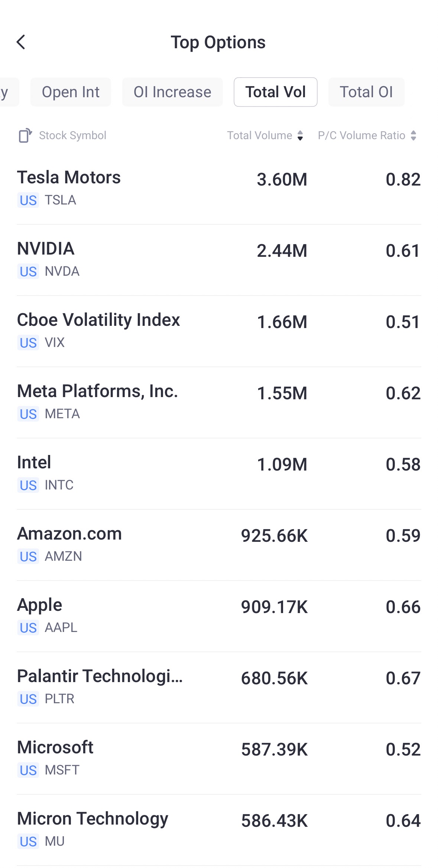Switch to the Open Int tab

click(71, 92)
